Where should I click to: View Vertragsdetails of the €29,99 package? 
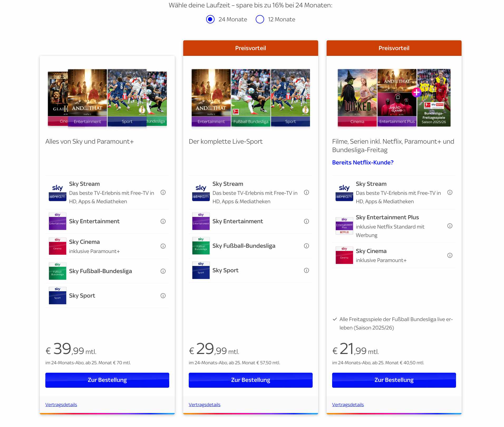tap(205, 405)
